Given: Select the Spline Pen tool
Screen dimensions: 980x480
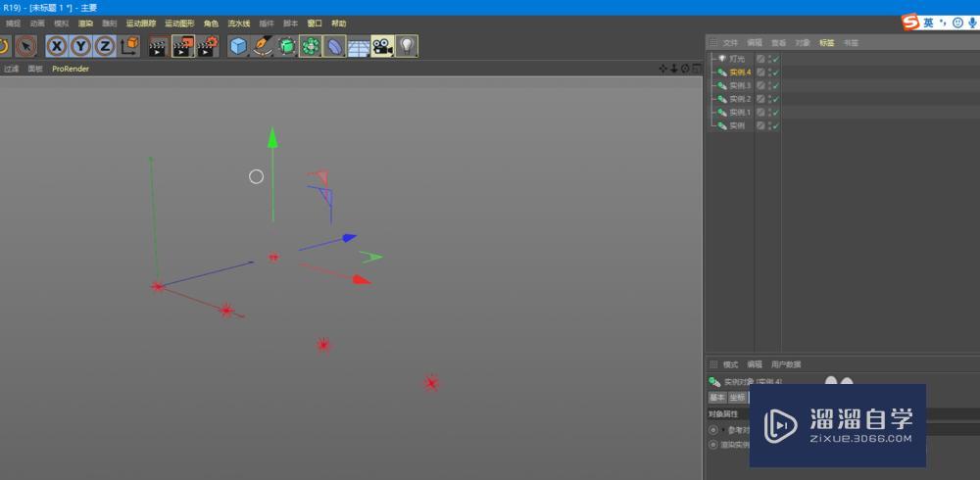Looking at the screenshot, I should (x=263, y=46).
